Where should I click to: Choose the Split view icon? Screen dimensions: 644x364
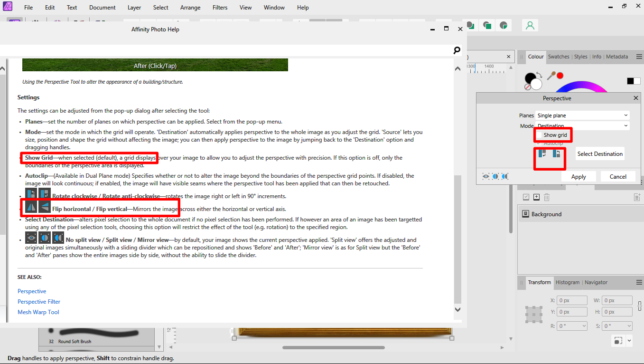click(x=495, y=176)
